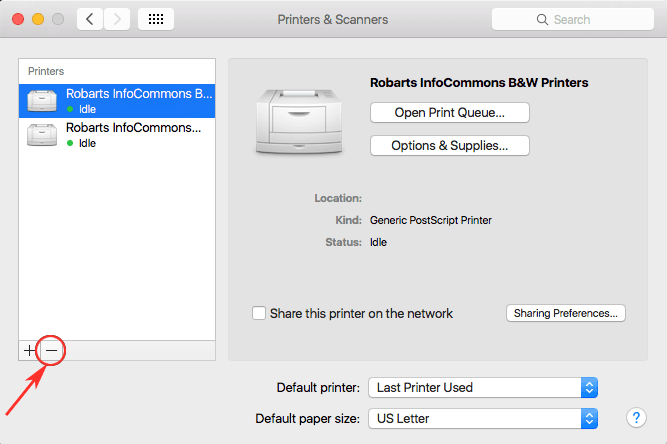Enable Share this printer on the network

click(259, 313)
